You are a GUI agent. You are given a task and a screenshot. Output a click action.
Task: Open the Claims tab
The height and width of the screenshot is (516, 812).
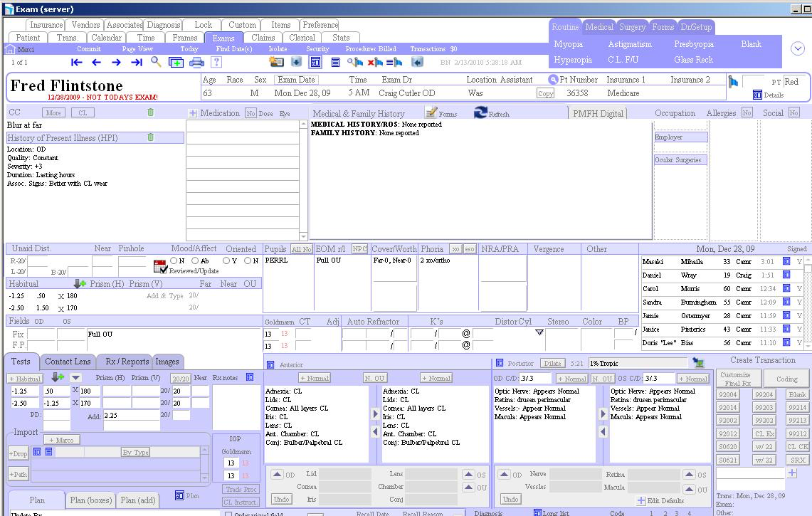point(263,38)
